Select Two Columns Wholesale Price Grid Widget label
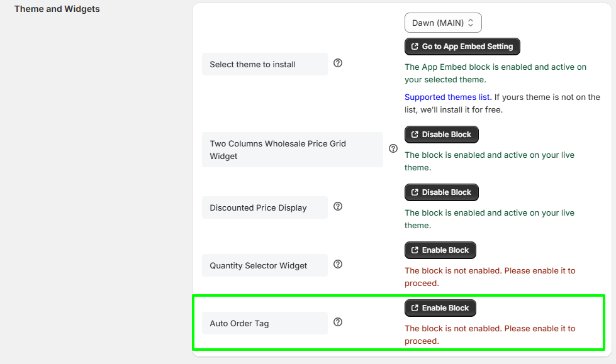 [277, 150]
